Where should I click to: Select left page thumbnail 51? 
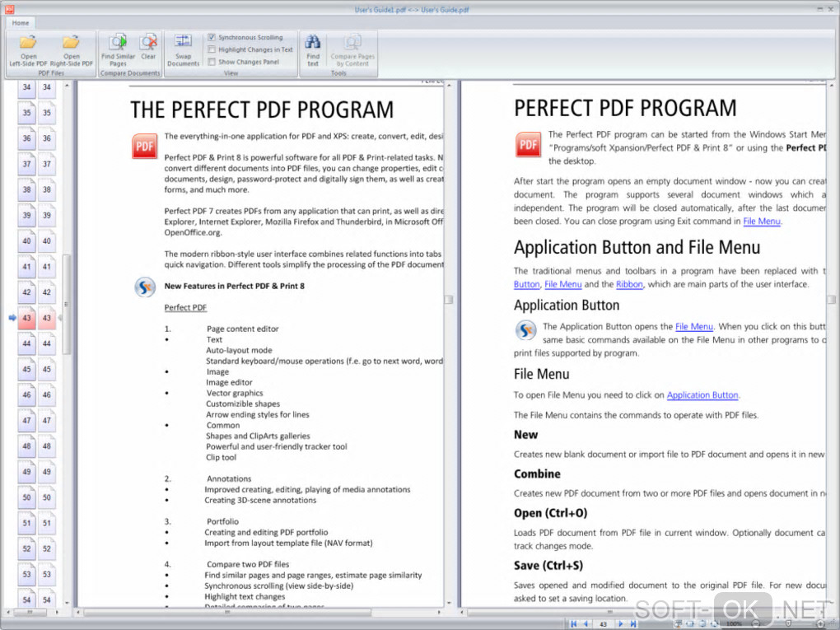point(27,524)
